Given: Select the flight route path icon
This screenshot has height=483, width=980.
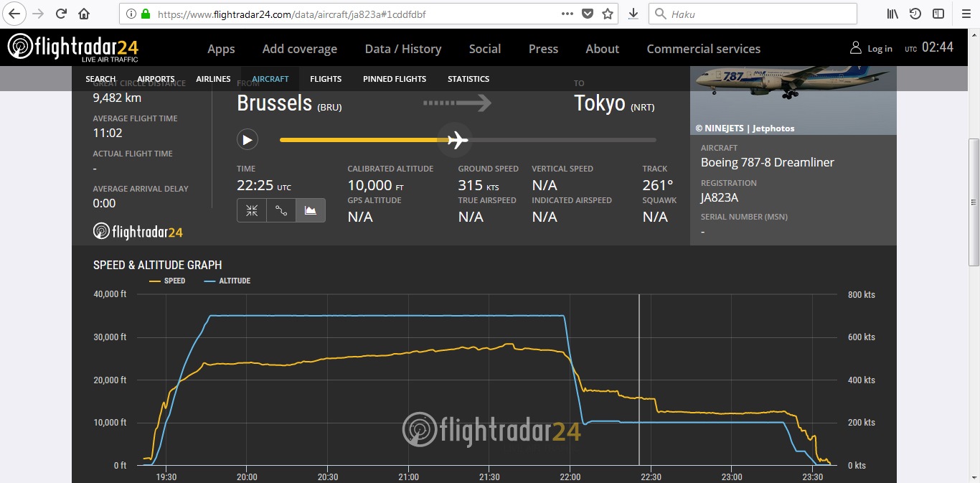Looking at the screenshot, I should [281, 210].
